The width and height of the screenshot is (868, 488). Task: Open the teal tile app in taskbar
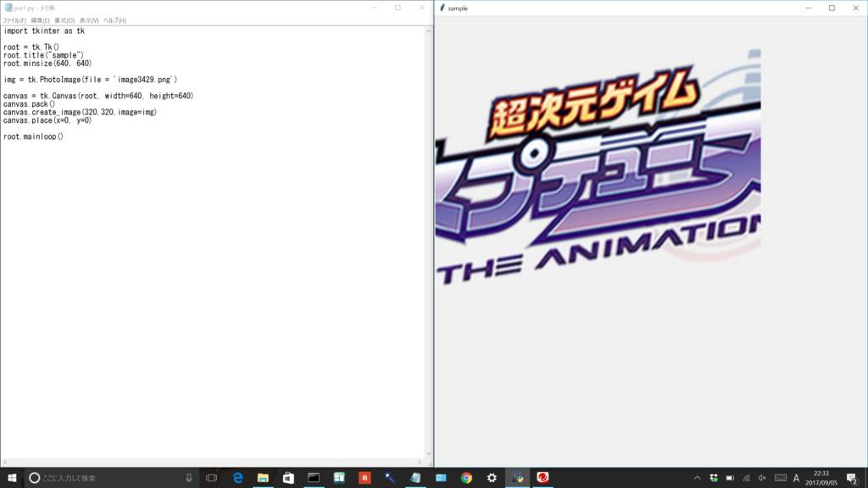(x=339, y=478)
